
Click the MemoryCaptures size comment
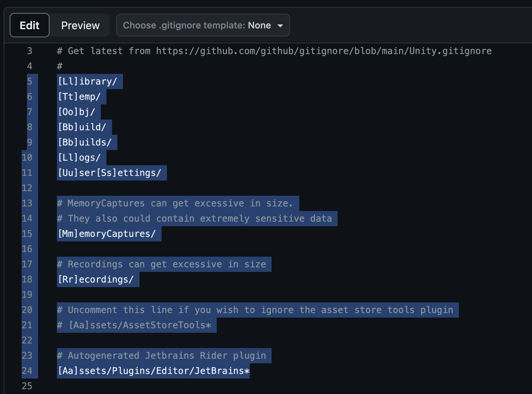click(175, 203)
